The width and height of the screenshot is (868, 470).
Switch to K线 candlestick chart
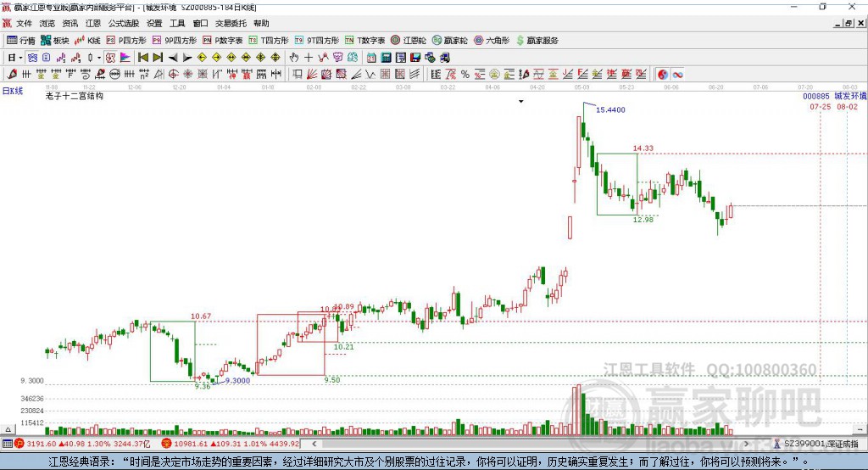click(87, 41)
